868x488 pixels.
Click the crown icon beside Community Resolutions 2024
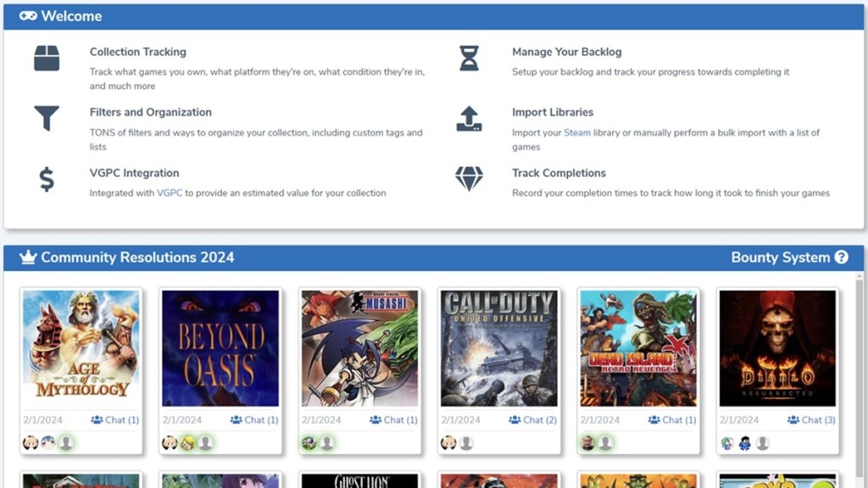(x=26, y=257)
